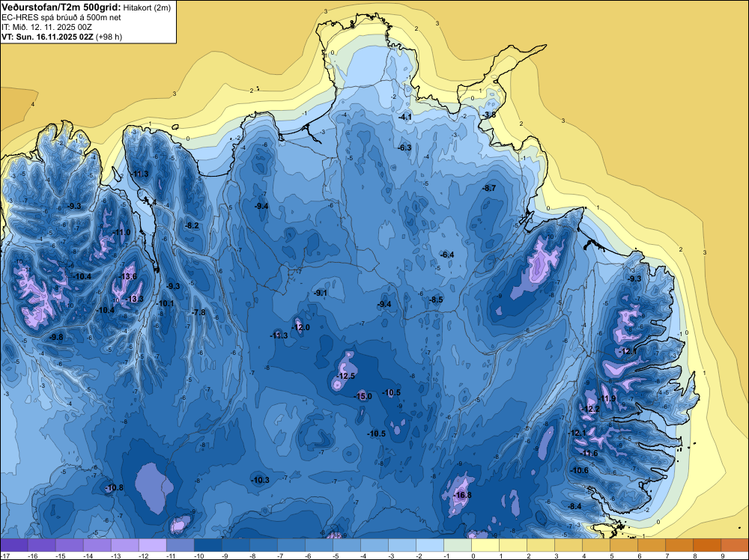749x560 pixels.
Task: Click the -8.4 temperature label
Action: pyautogui.click(x=574, y=507)
